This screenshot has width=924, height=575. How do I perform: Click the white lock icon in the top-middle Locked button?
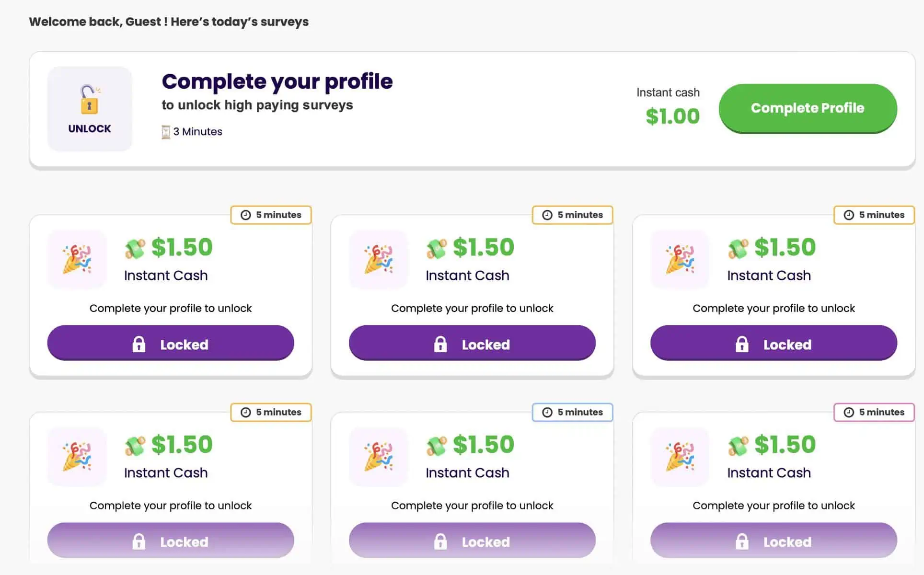[x=440, y=344]
